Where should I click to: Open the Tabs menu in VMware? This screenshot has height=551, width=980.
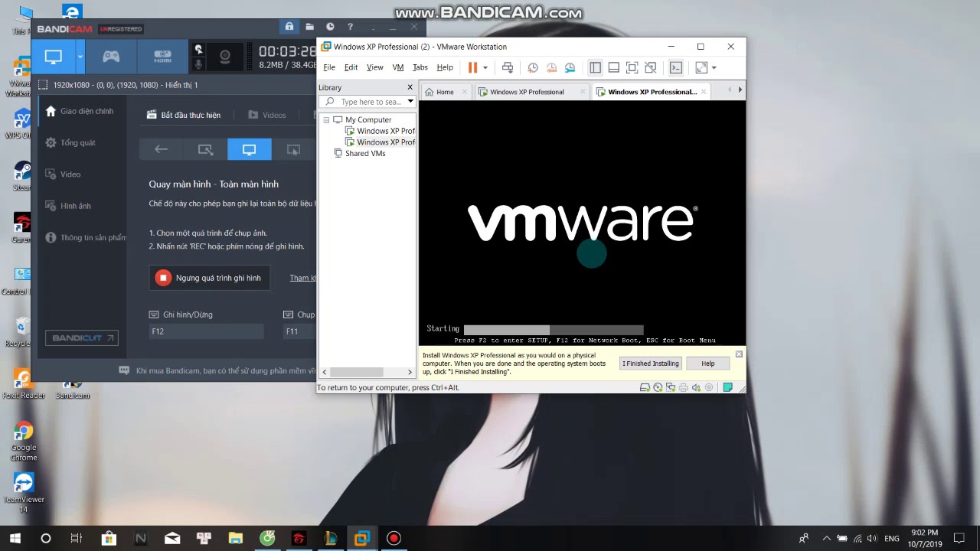pos(420,67)
